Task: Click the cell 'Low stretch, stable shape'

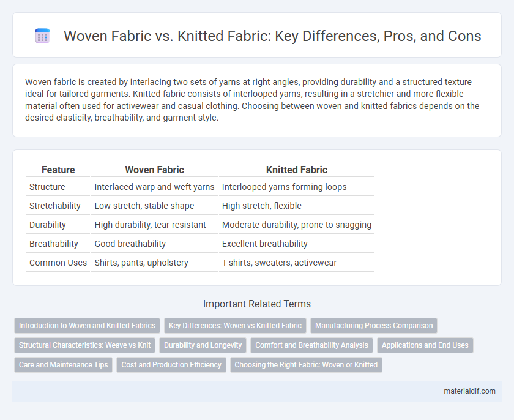Action: [154, 206]
